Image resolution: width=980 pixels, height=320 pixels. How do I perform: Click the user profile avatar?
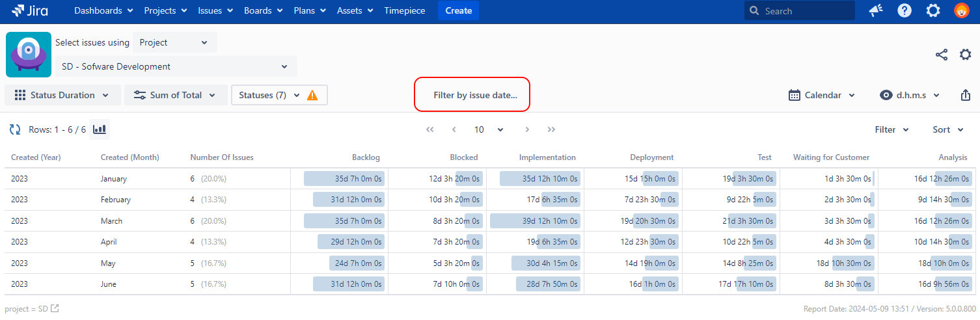coord(962,11)
